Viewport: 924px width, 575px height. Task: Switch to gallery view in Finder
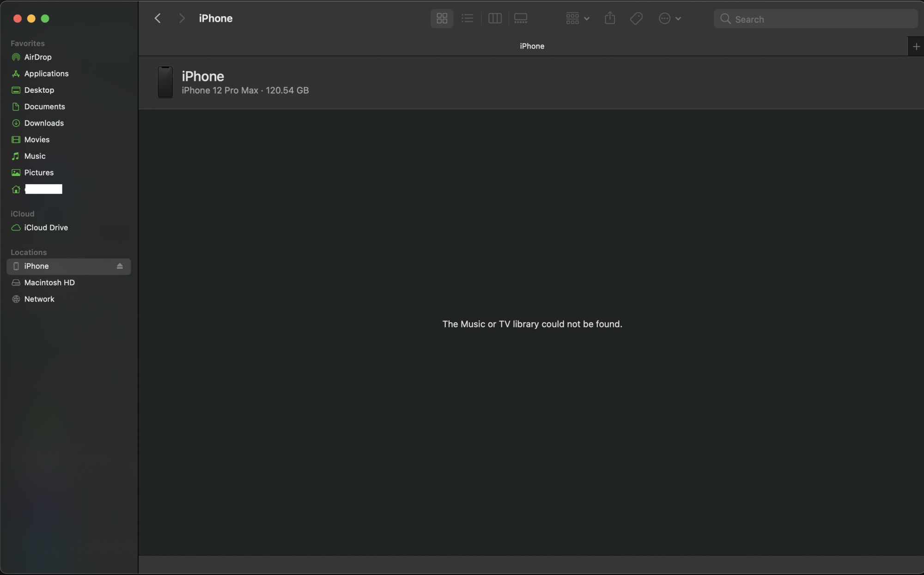(521, 18)
